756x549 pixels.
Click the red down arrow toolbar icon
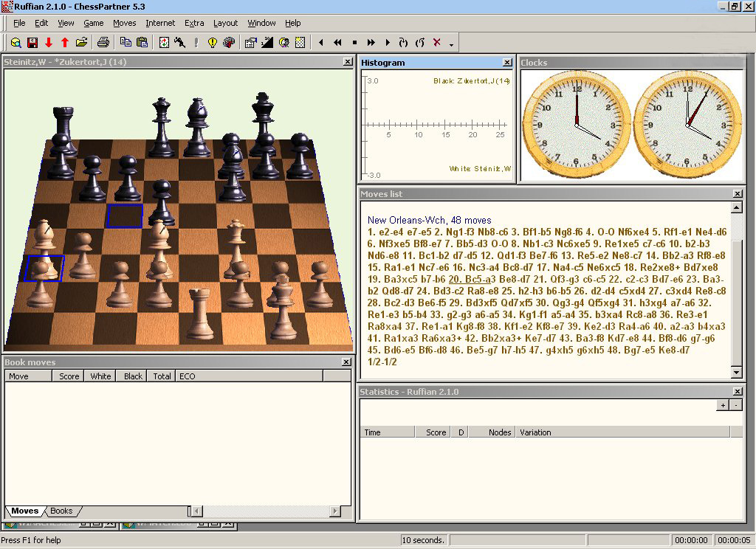click(x=49, y=43)
